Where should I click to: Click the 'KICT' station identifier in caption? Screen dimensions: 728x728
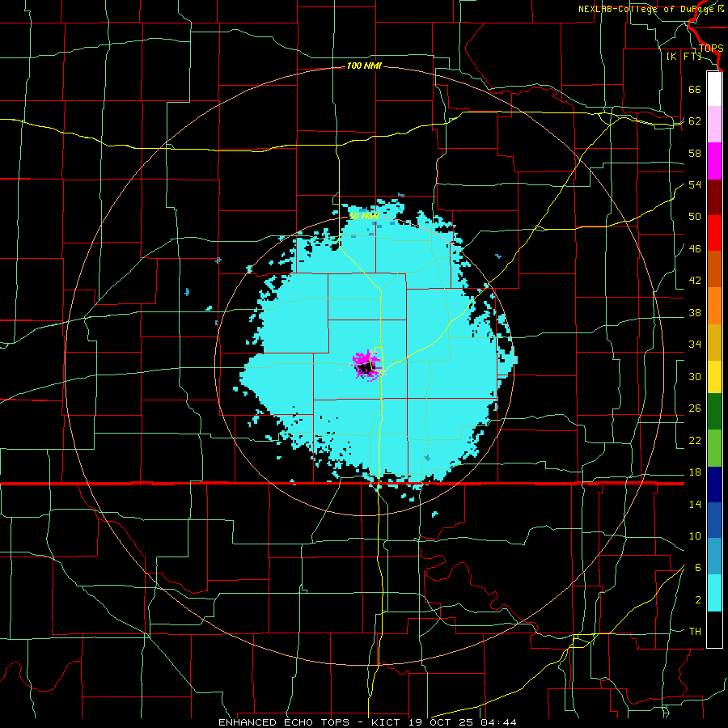387,722
